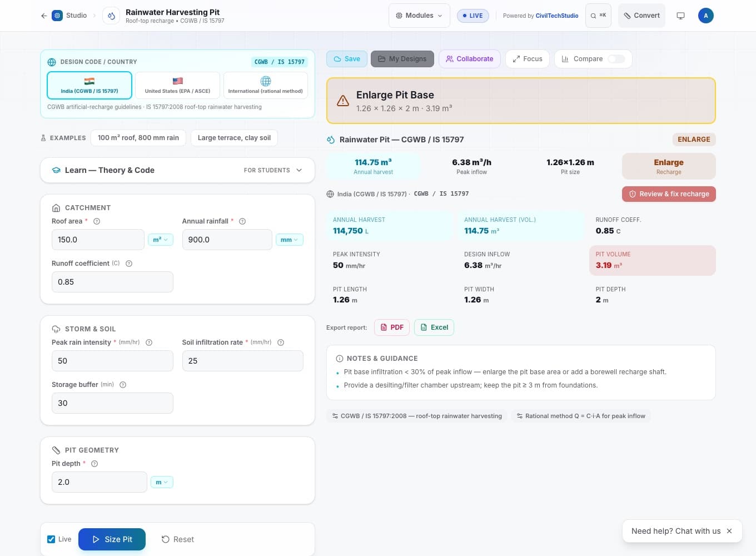756x556 pixels.
Task: Export report as PDF
Action: point(392,327)
